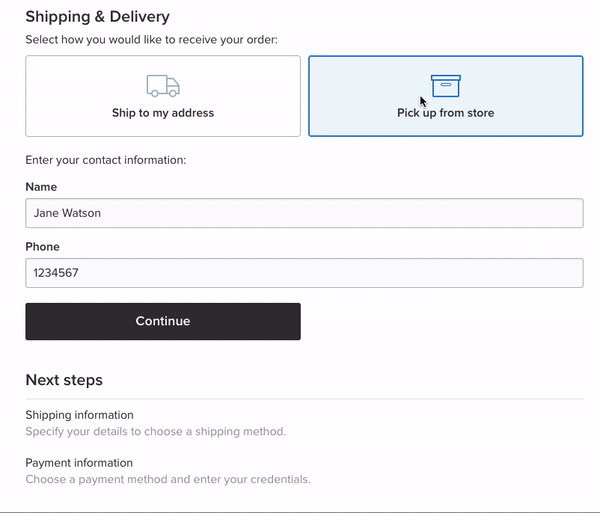Click the Phone field label

pyautogui.click(x=42, y=247)
